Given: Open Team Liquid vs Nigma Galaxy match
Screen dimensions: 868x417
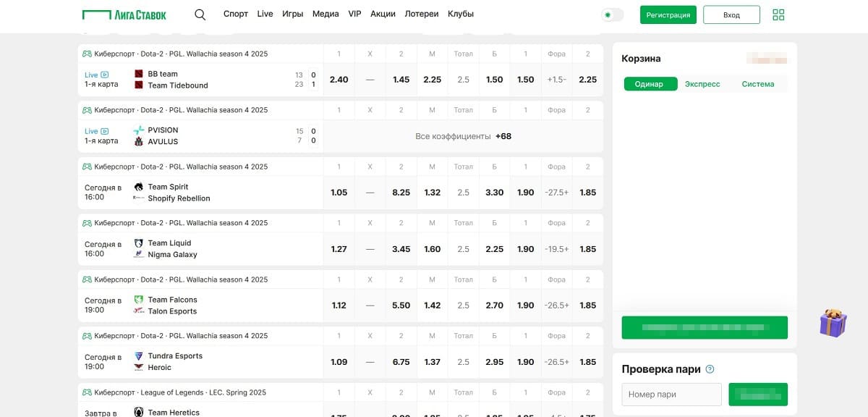Looking at the screenshot, I should coord(200,249).
